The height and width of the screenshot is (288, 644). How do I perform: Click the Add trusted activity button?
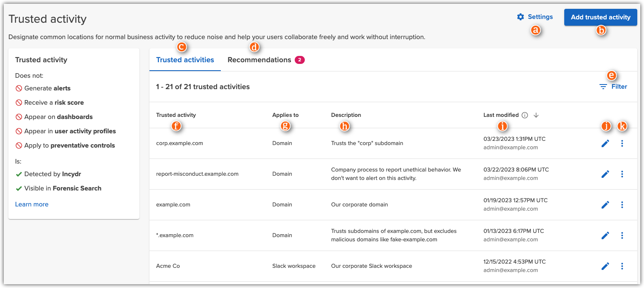coord(600,17)
